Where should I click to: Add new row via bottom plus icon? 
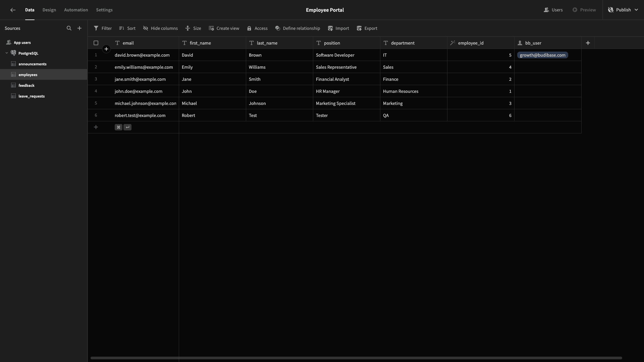point(96,127)
